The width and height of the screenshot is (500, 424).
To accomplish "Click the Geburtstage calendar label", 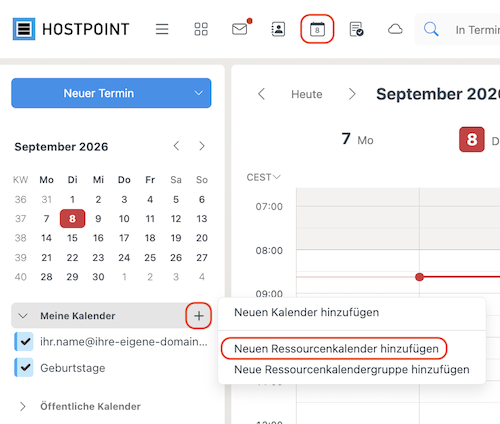I will tap(73, 368).
